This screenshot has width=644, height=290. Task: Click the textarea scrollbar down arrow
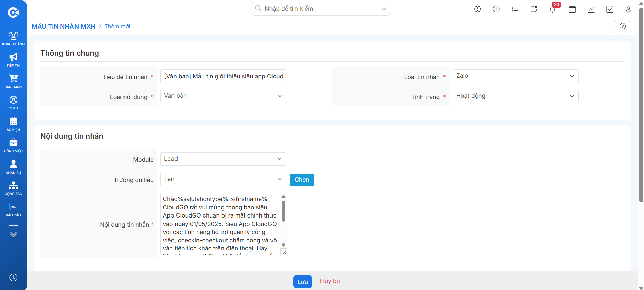tap(283, 245)
